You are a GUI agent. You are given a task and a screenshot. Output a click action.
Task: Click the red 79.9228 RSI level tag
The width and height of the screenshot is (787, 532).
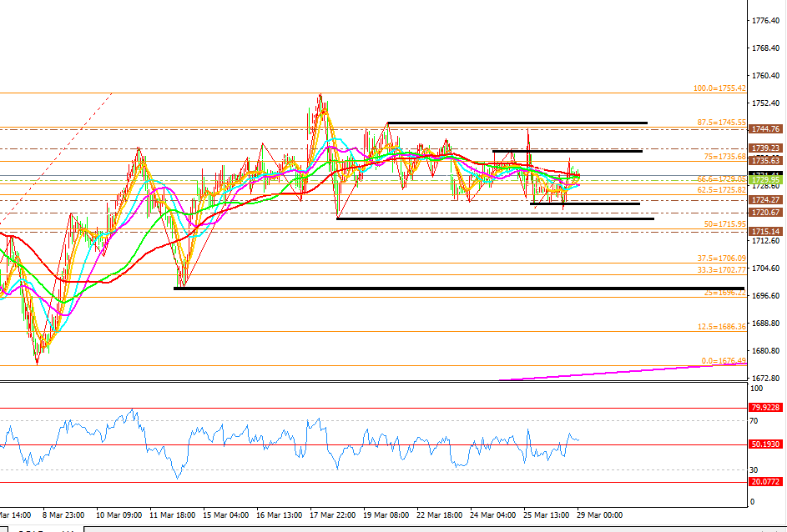(765, 408)
